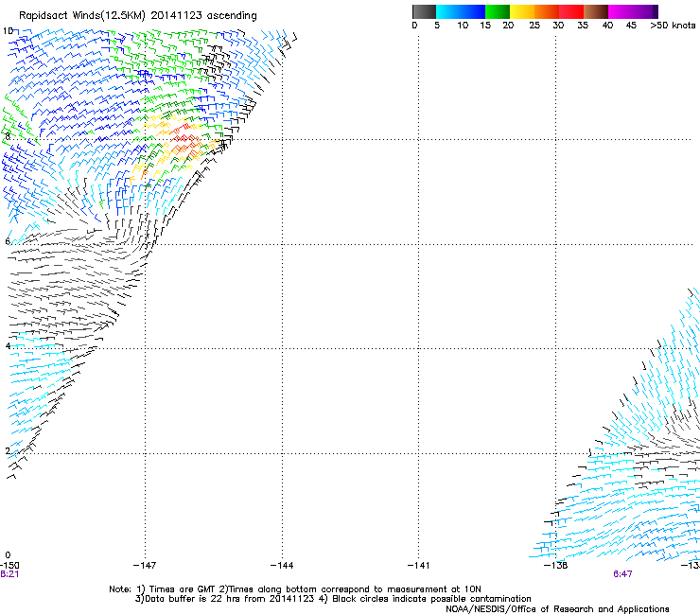Click the brown 35-40 knots legend segment
This screenshot has height=615, width=700.
[596, 11]
